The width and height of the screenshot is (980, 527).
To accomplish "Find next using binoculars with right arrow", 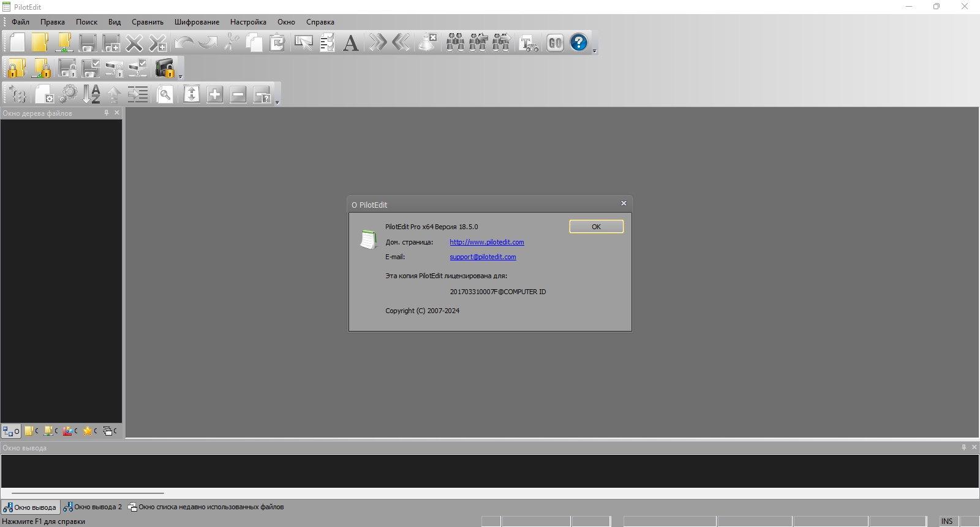I will [502, 42].
